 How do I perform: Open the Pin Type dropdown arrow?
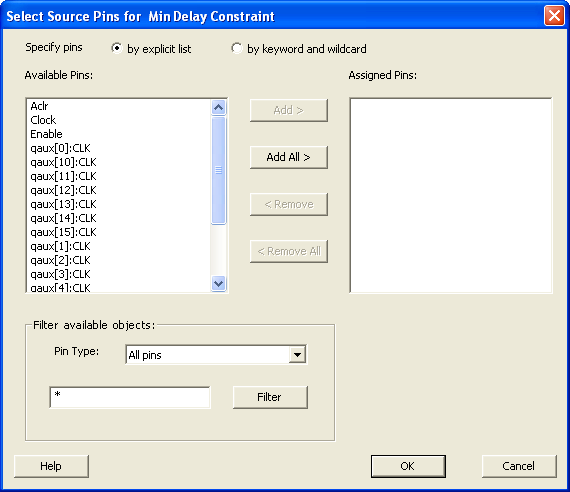click(297, 355)
